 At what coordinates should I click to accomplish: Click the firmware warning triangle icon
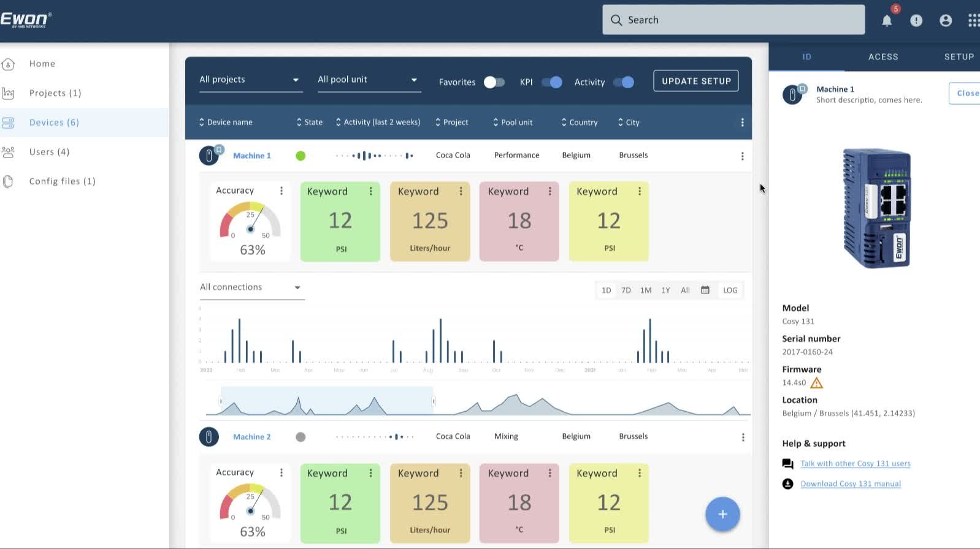[816, 383]
